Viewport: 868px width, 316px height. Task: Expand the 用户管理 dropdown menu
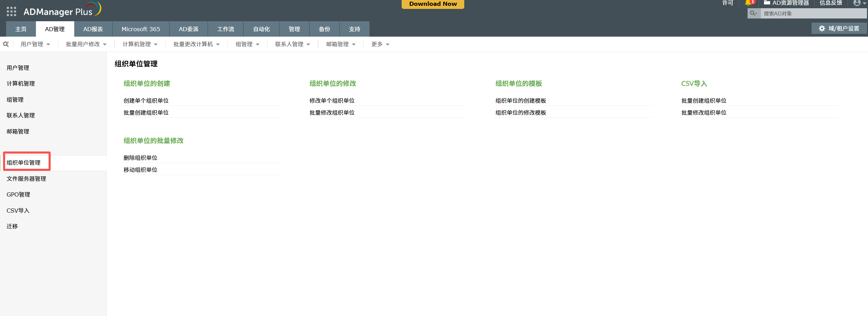[x=35, y=44]
